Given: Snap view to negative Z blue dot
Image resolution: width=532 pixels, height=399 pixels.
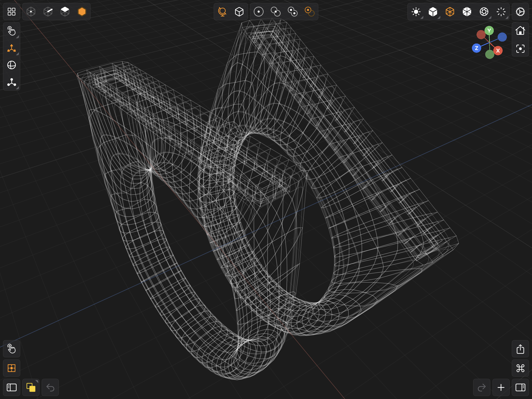Looking at the screenshot, I should 502,37.
